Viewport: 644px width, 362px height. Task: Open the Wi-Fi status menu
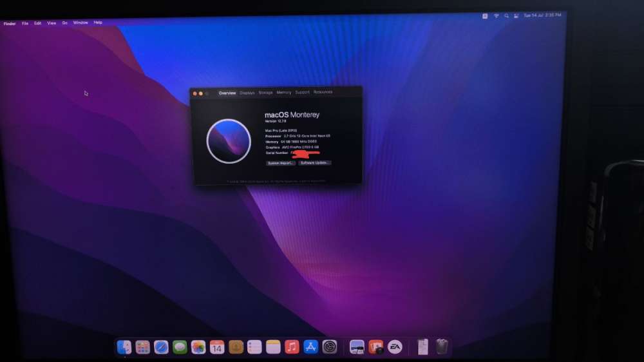point(496,15)
